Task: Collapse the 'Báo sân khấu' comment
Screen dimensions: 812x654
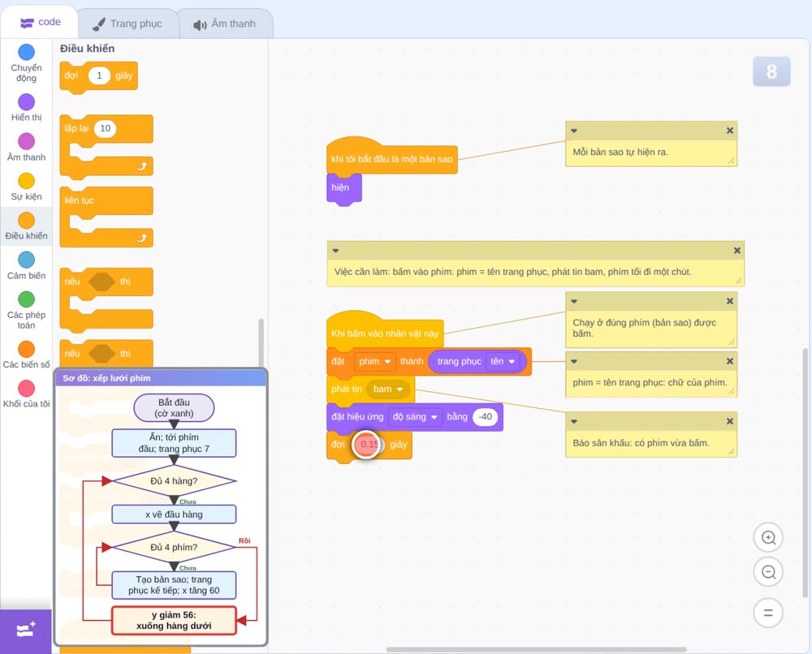Action: [574, 421]
